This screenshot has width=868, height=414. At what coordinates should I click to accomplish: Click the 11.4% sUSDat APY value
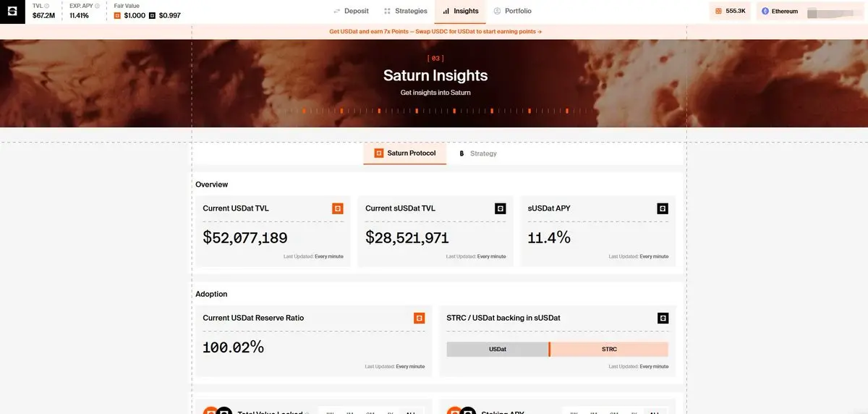pos(549,237)
